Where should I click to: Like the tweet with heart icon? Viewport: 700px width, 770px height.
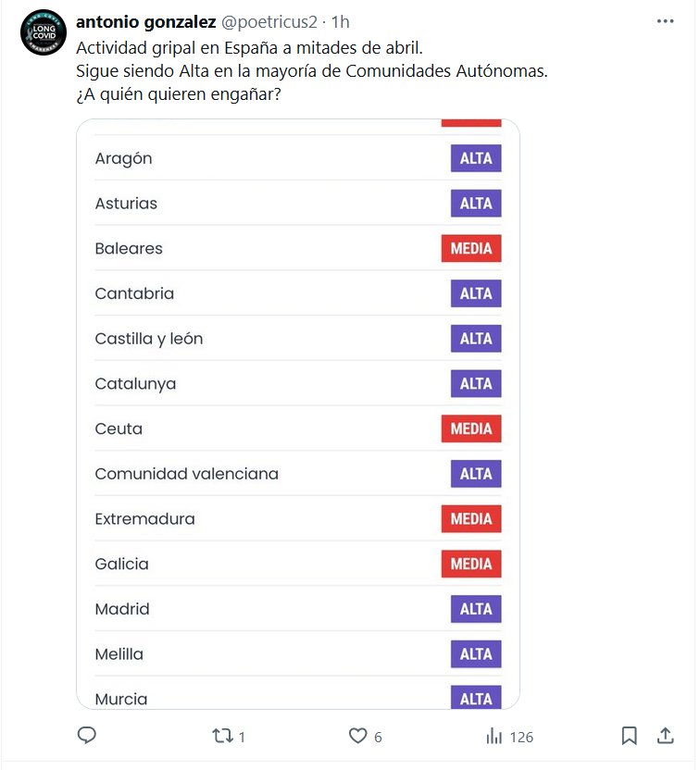tap(358, 736)
